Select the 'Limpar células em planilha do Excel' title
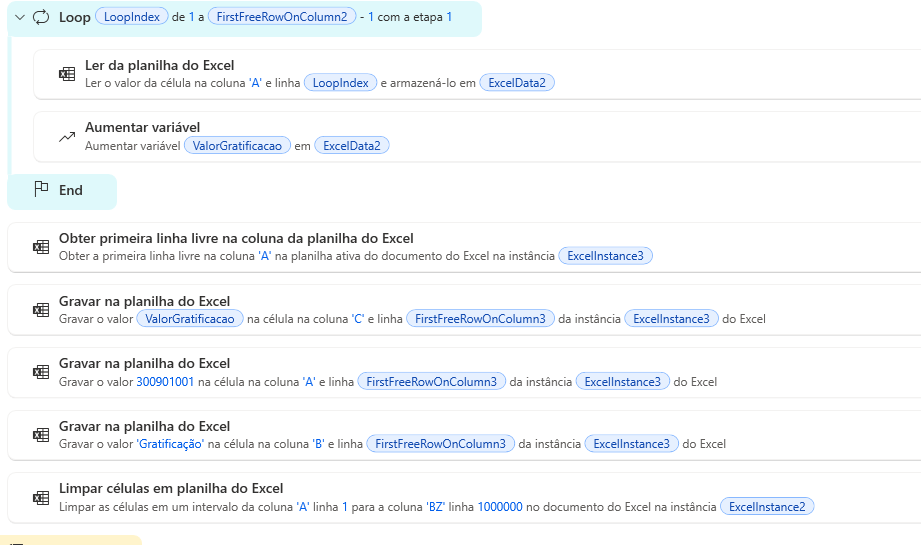Screen dimensions: 921x545 (x=171, y=488)
